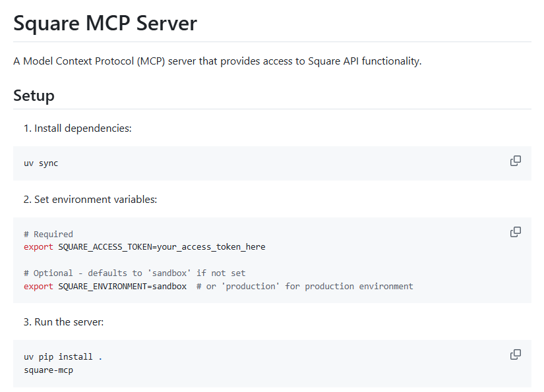Click the 'Square MCP Server' heading
The height and width of the screenshot is (392, 544).
[105, 23]
